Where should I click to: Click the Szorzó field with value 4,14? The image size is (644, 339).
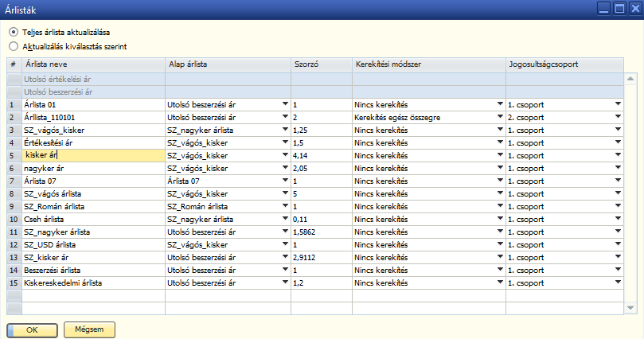[322, 155]
